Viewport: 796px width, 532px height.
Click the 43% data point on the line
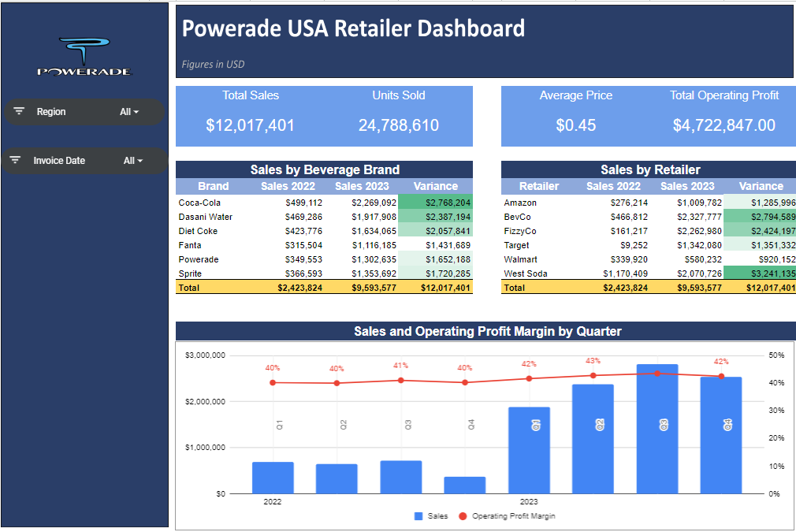pos(593,376)
